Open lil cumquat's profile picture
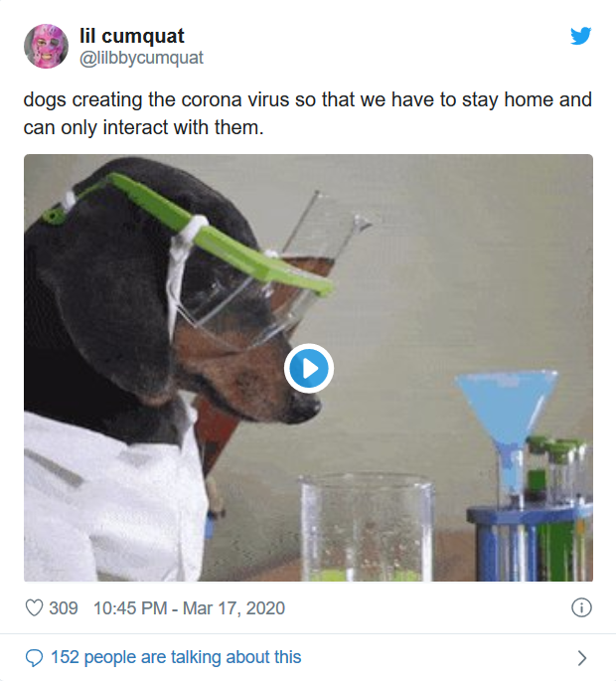The image size is (616, 681). [46, 46]
